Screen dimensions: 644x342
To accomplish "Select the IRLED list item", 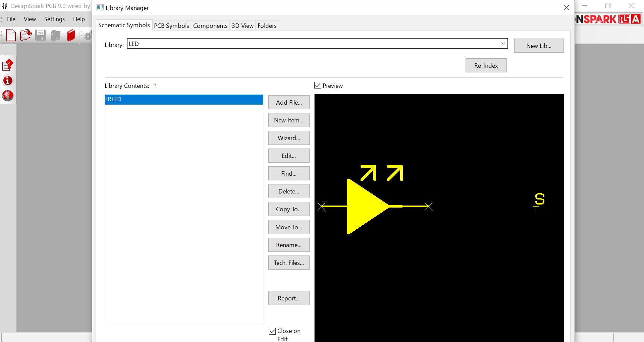I will point(184,99).
